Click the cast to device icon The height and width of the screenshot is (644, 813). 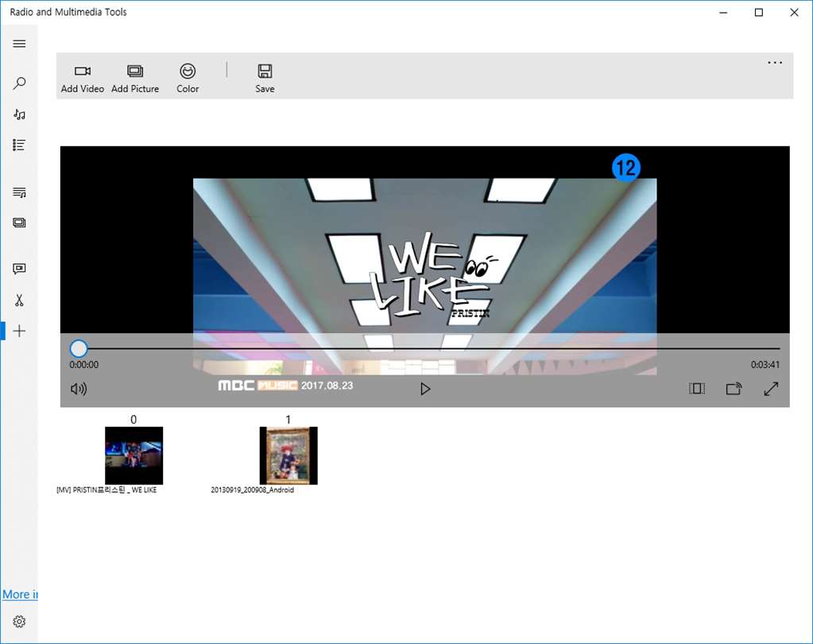pos(734,388)
